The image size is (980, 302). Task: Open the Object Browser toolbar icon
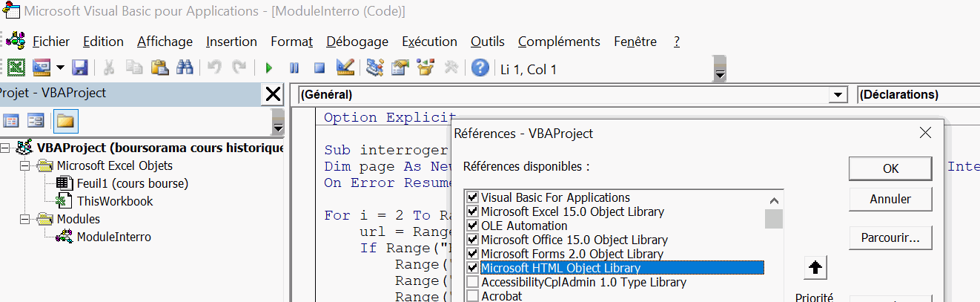425,68
